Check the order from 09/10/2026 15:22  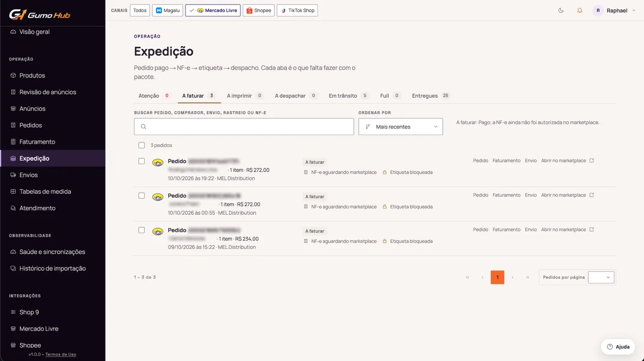(x=141, y=230)
